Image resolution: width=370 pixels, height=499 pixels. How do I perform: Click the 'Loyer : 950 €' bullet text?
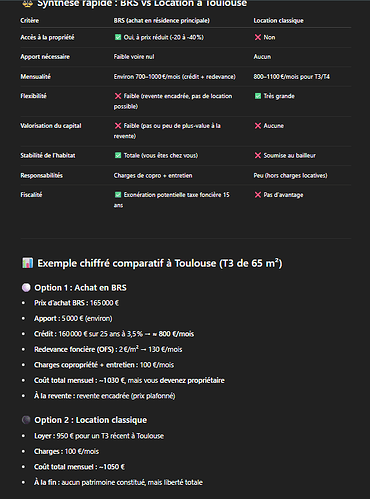point(99,436)
